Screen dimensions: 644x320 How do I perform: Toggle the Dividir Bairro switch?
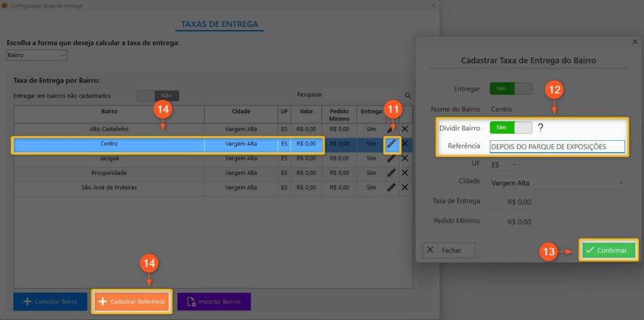(511, 128)
